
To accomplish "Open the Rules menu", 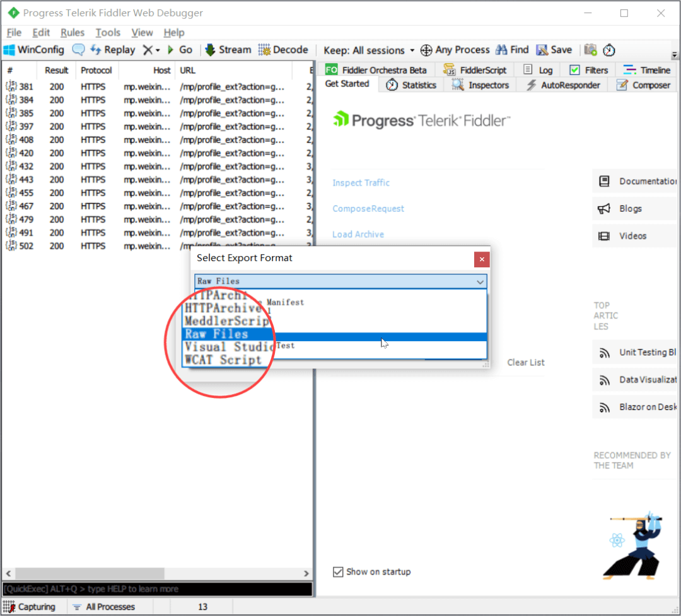I will coord(72,33).
